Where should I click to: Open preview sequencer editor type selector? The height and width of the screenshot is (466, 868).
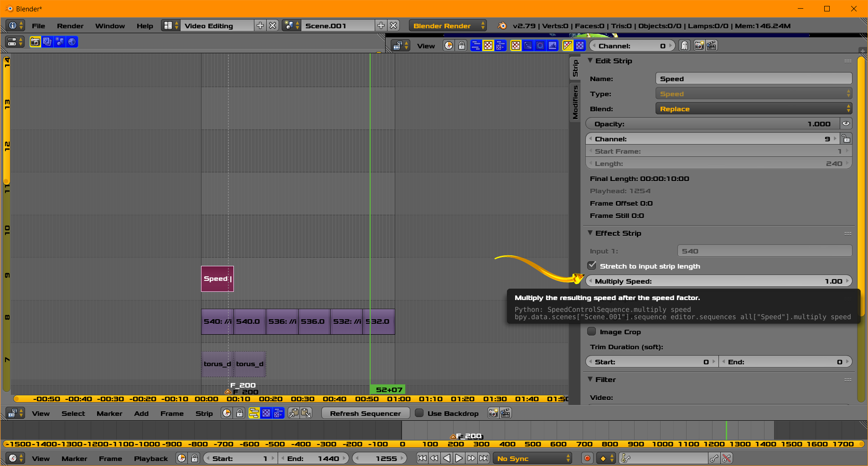tap(401, 46)
